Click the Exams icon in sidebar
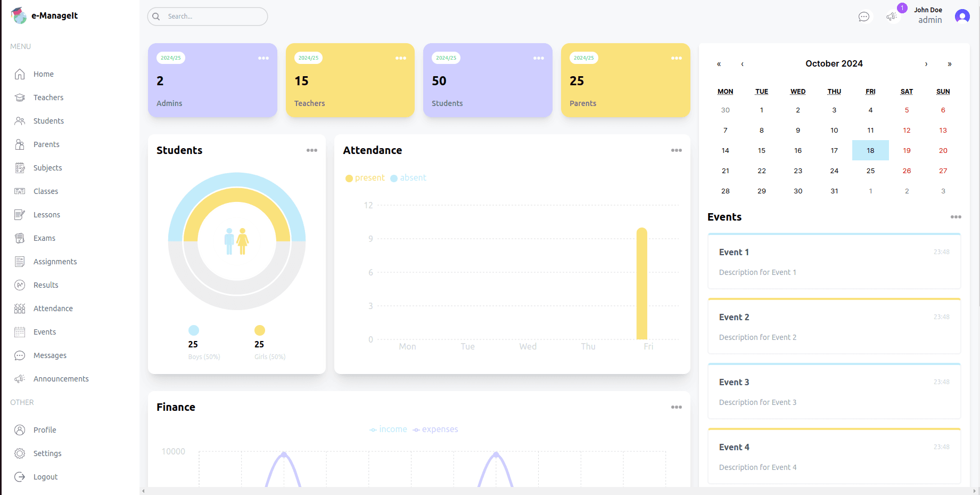 tap(20, 238)
